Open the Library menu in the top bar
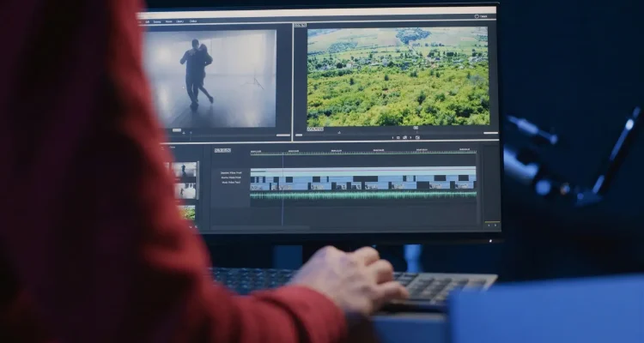Screen dimensions: 644x343 pos(180,21)
